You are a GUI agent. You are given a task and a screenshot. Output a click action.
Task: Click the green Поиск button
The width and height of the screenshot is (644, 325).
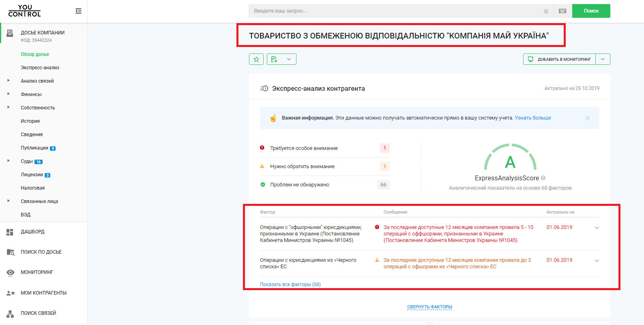click(x=591, y=11)
